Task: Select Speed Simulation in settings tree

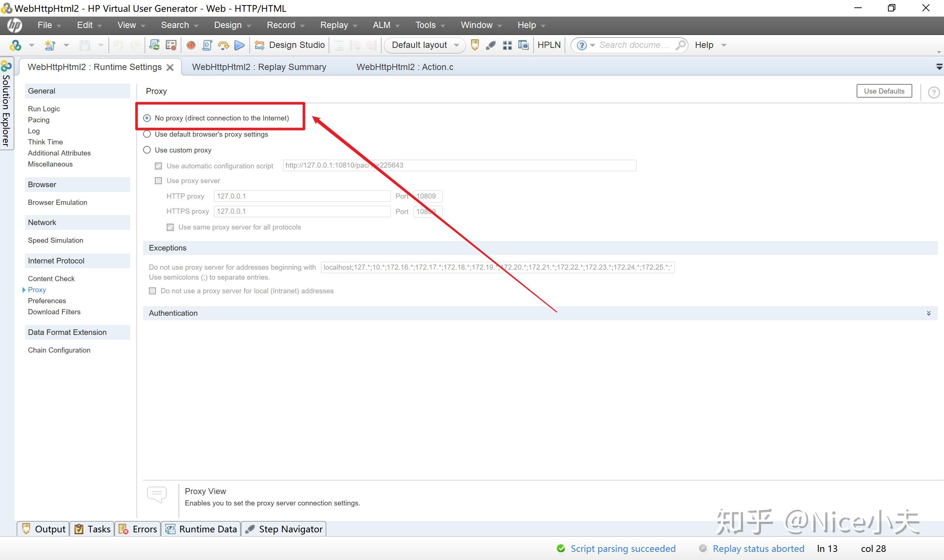Action: (x=56, y=240)
